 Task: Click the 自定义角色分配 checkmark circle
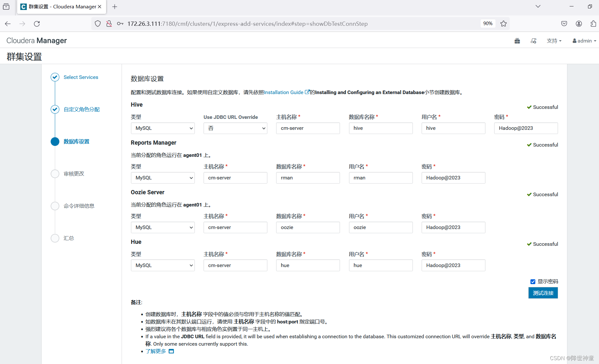point(55,110)
